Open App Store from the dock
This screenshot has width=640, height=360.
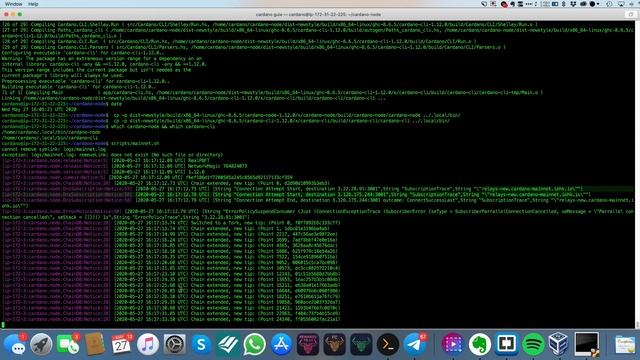pos(281,344)
